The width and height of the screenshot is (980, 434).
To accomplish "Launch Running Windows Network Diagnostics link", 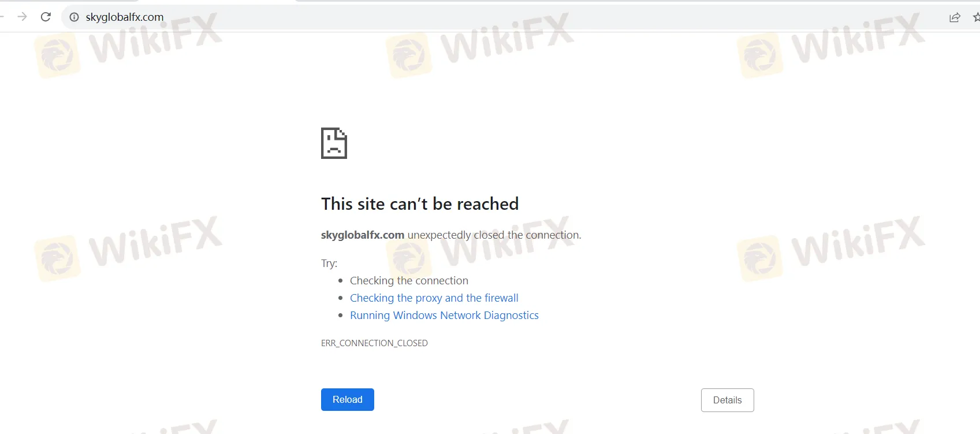I will [x=444, y=316].
